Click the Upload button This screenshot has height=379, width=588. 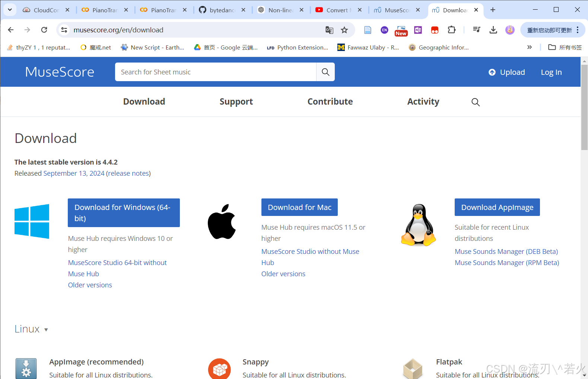(x=507, y=72)
